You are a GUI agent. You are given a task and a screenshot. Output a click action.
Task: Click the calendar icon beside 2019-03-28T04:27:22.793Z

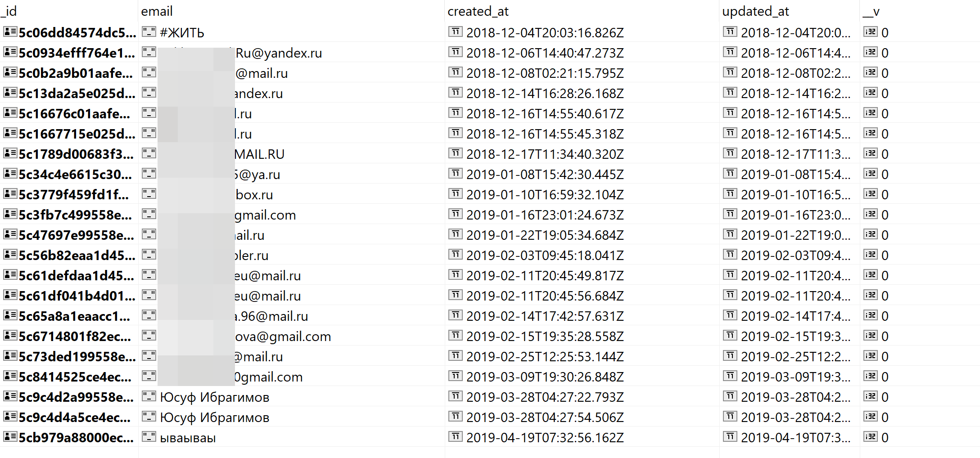coord(456,397)
